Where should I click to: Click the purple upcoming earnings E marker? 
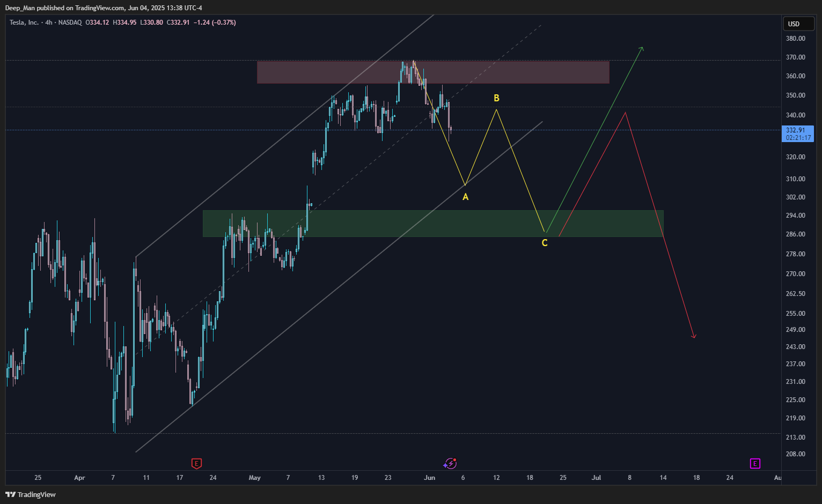click(755, 463)
